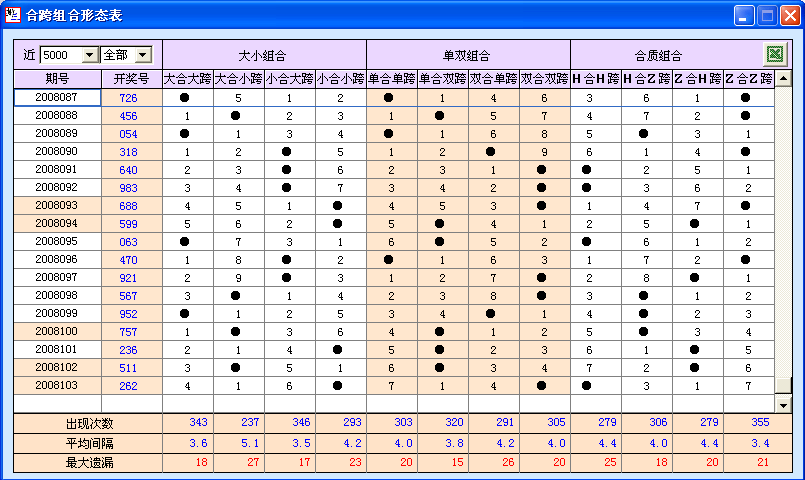Image resolution: width=805 pixels, height=480 pixels.
Task: Click the app icon in title bar
Action: pos(13,15)
